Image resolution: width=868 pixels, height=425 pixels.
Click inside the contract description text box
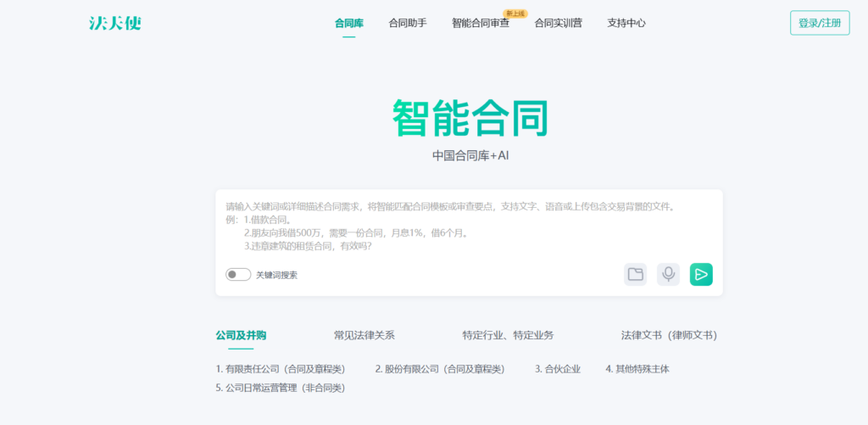point(469,229)
